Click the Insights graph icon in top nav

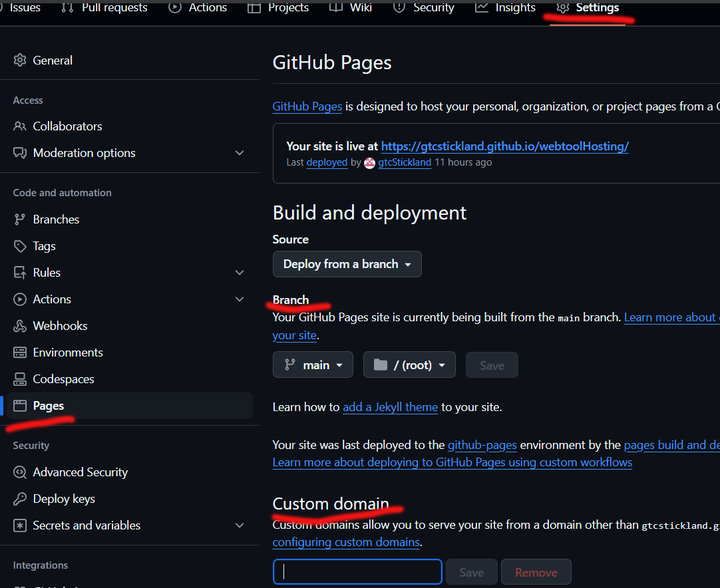click(481, 7)
